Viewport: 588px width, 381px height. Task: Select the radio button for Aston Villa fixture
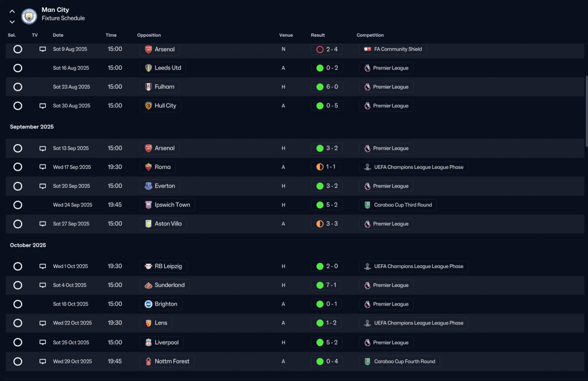(x=18, y=224)
